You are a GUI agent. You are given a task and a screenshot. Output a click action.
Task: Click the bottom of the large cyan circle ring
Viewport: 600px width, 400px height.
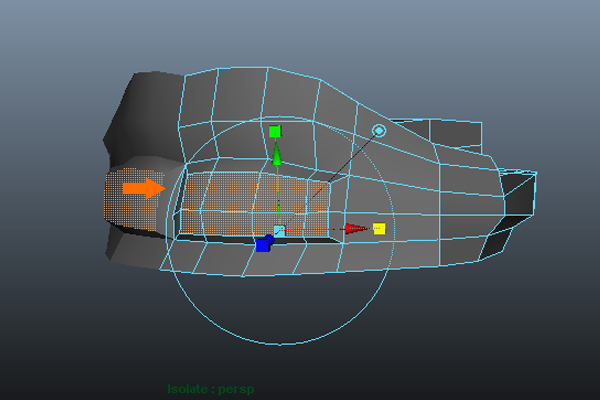pyautogui.click(x=277, y=345)
